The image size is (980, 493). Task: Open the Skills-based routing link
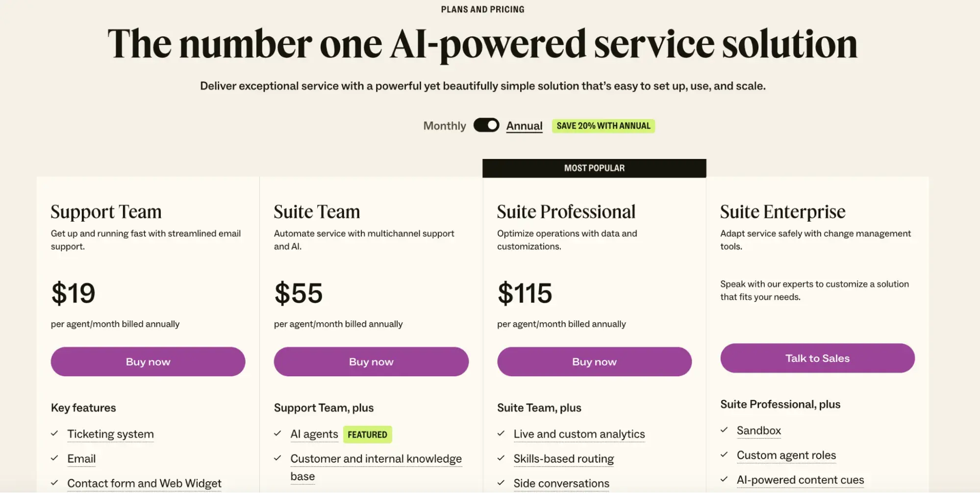(563, 459)
